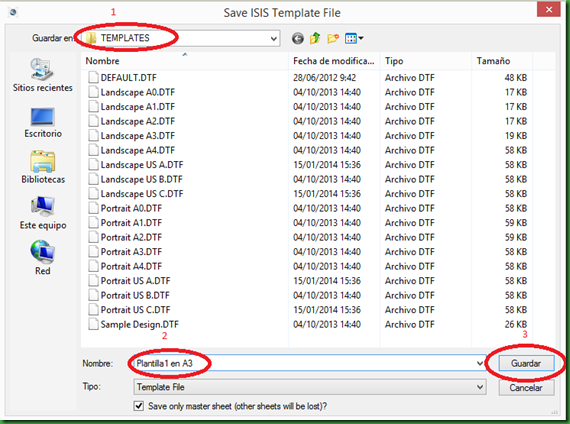Image resolution: width=570 pixels, height=424 pixels.
Task: Sort by Fecha de modificación column header
Action: [x=334, y=61]
